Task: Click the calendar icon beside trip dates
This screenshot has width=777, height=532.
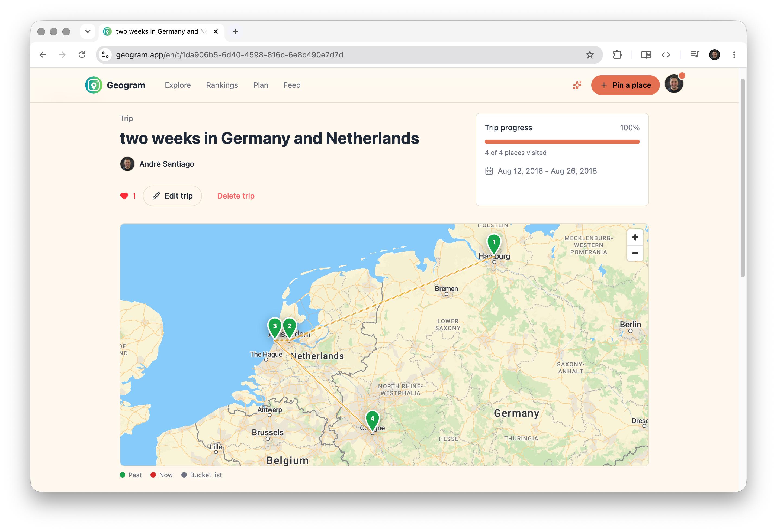Action: 489,171
